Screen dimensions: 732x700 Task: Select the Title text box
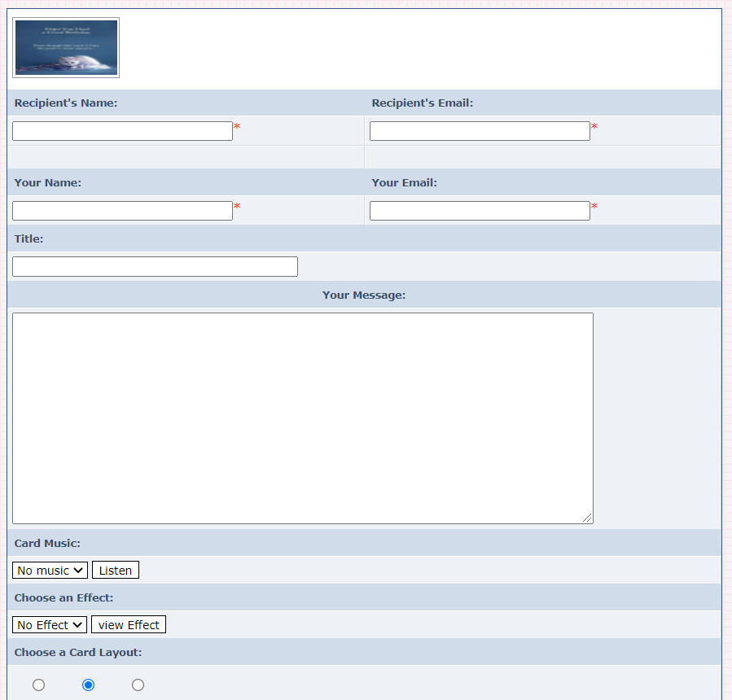155,266
